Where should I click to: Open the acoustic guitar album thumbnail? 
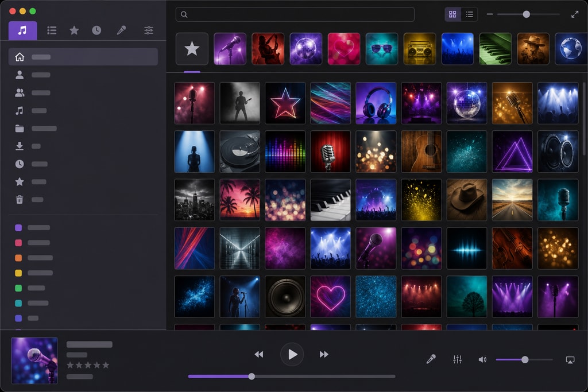pos(421,152)
